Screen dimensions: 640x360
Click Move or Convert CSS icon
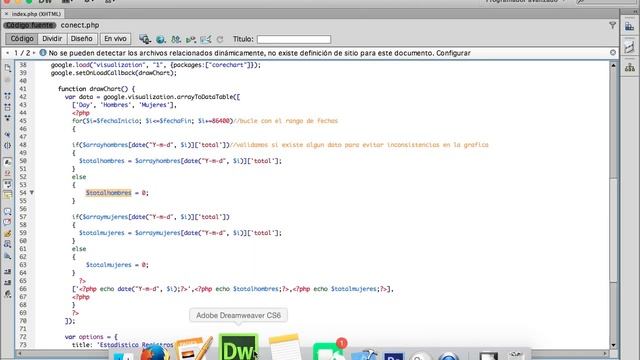point(7,256)
